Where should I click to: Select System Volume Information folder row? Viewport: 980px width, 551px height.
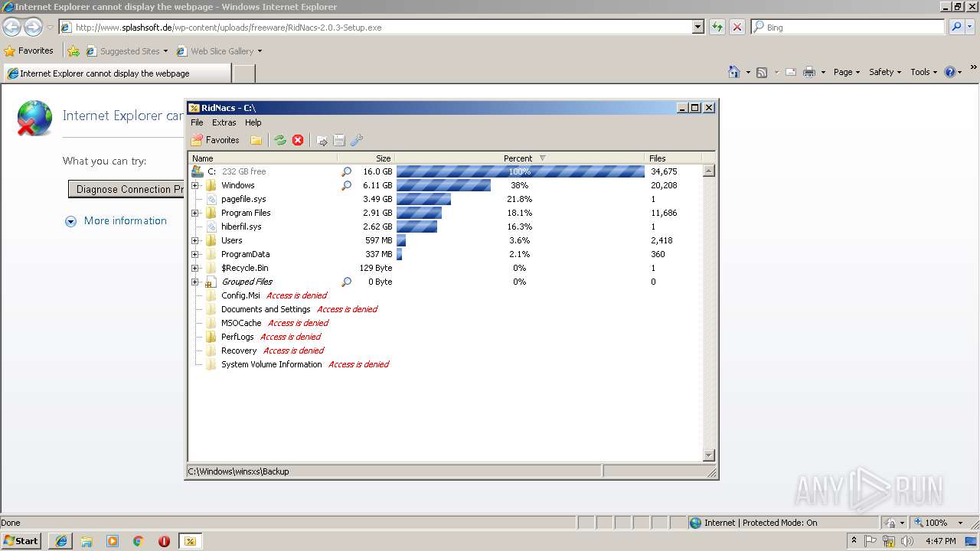click(445, 364)
